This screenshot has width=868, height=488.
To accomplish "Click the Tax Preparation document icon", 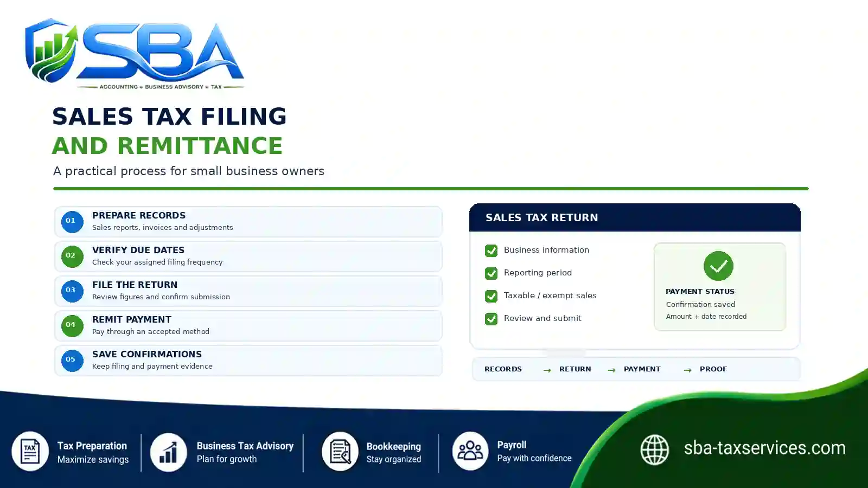I will click(30, 451).
